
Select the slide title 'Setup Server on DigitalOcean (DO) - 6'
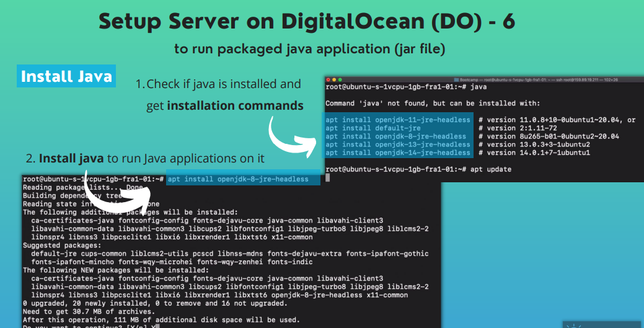[x=307, y=21]
